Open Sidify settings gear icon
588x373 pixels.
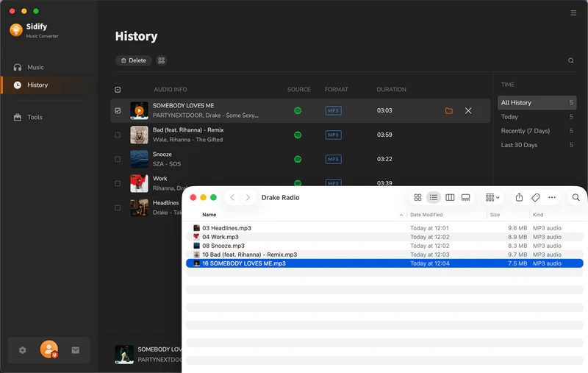point(23,350)
